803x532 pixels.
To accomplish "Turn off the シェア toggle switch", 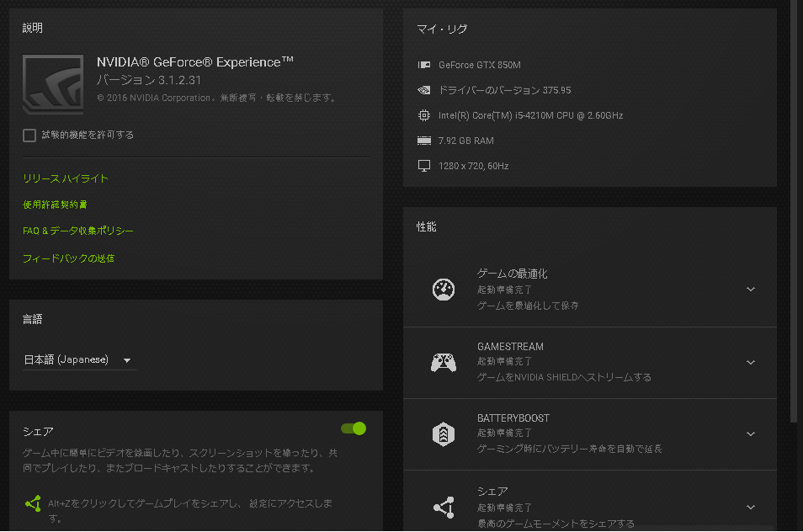I will 354,428.
